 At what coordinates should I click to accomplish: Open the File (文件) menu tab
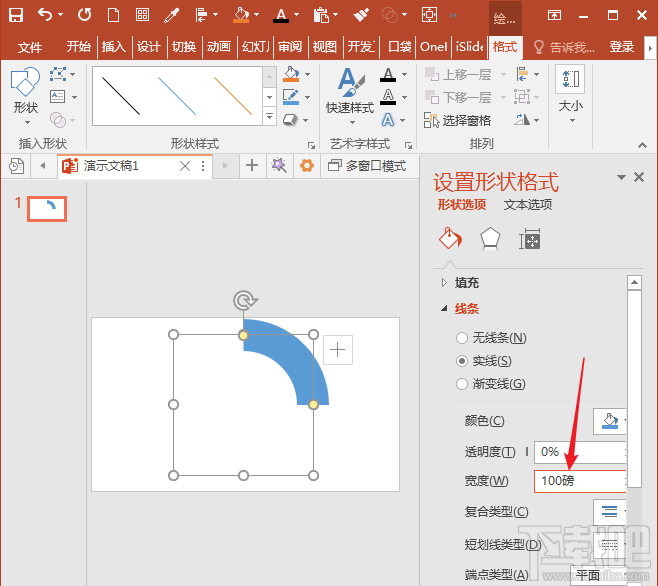tap(30, 47)
